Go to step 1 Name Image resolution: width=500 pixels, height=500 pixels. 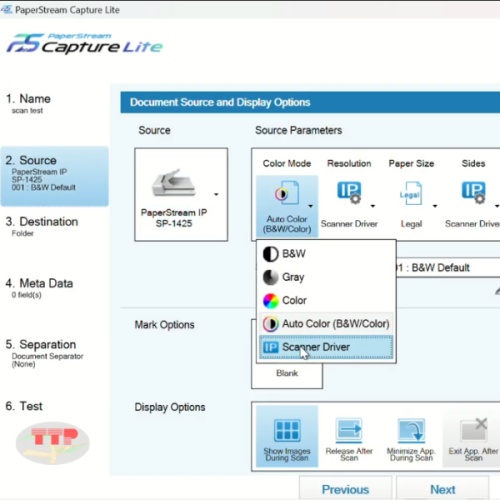point(28,99)
